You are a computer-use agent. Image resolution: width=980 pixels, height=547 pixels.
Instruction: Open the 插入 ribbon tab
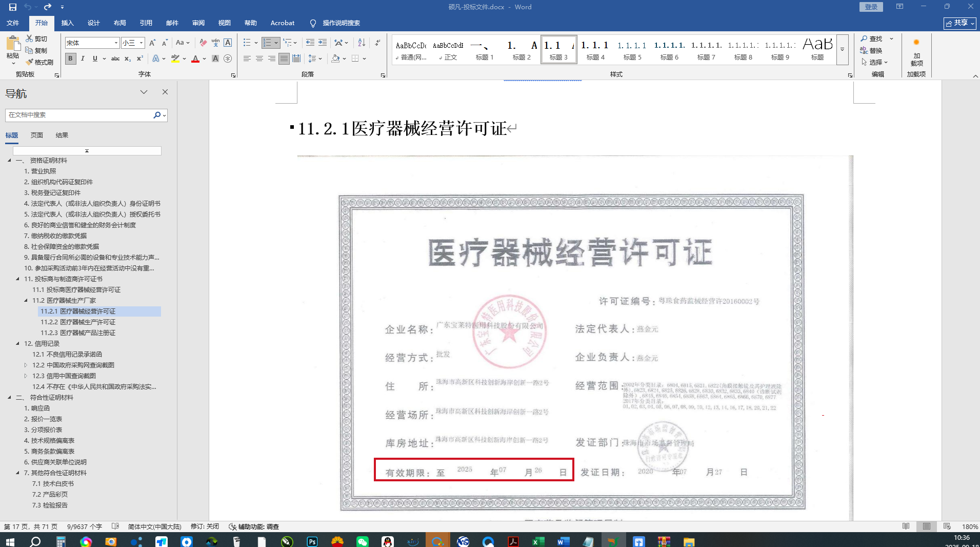pos(68,23)
